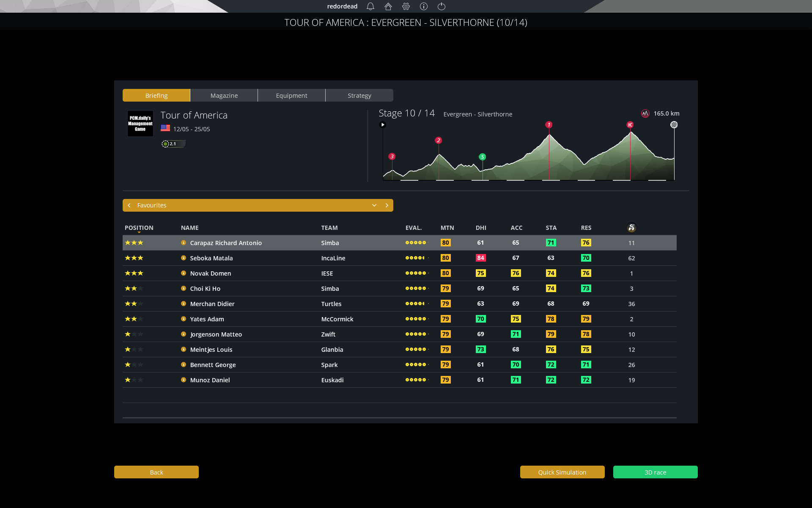Open the settings gear icon
Screen dimensions: 812x508
tap(406, 6)
